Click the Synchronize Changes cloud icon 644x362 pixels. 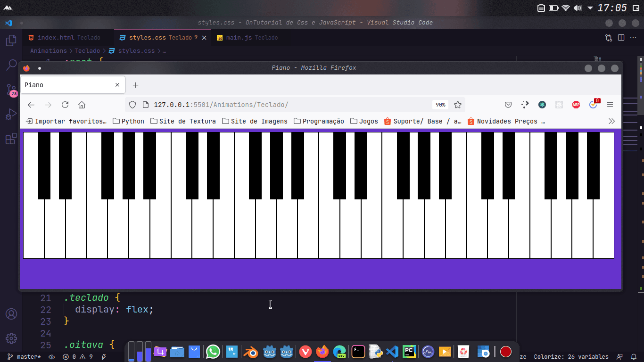(x=52, y=357)
